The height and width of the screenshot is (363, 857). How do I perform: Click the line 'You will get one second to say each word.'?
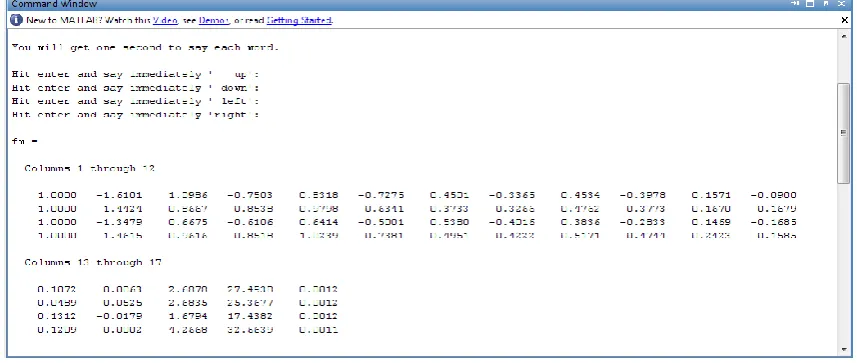pos(145,48)
